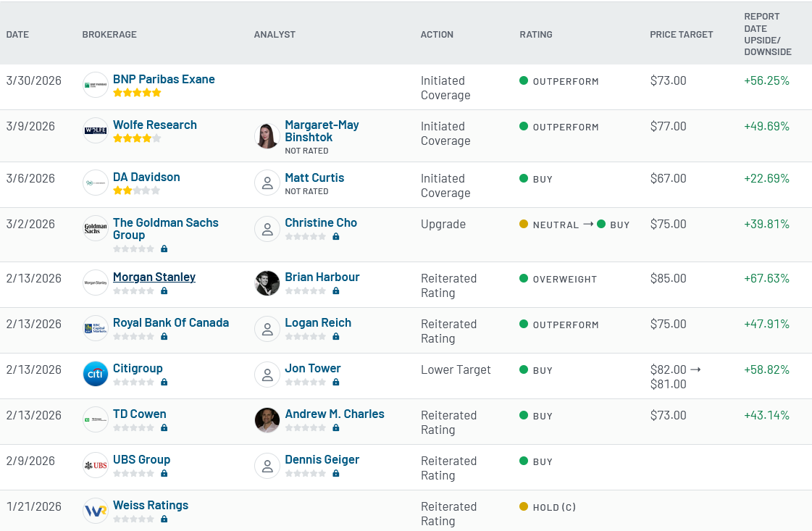Click the DA Davidson logo icon

(x=96, y=183)
